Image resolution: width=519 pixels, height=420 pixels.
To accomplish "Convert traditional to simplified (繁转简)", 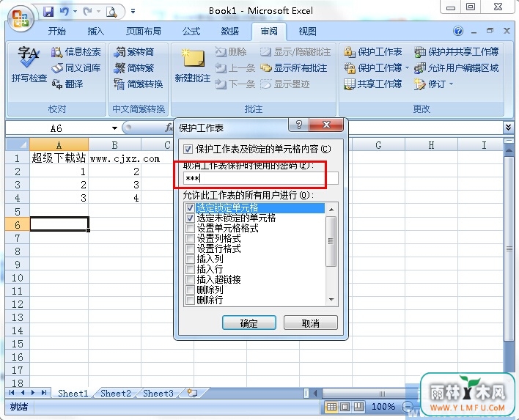I will [134, 51].
